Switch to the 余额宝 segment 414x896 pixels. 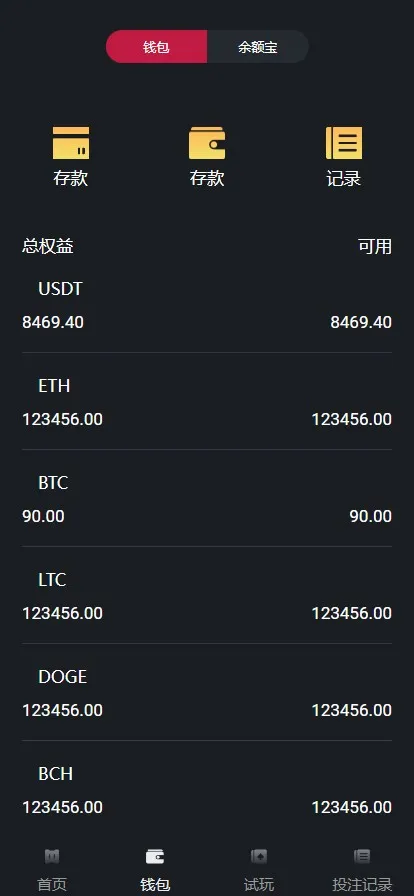258,47
